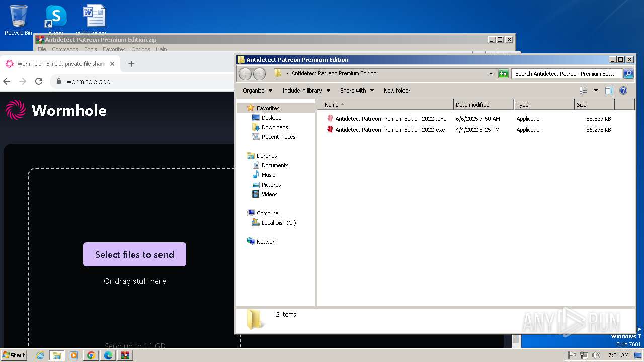Click the green refresh button in address bar
Image resolution: width=644 pixels, height=362 pixels.
(503, 74)
